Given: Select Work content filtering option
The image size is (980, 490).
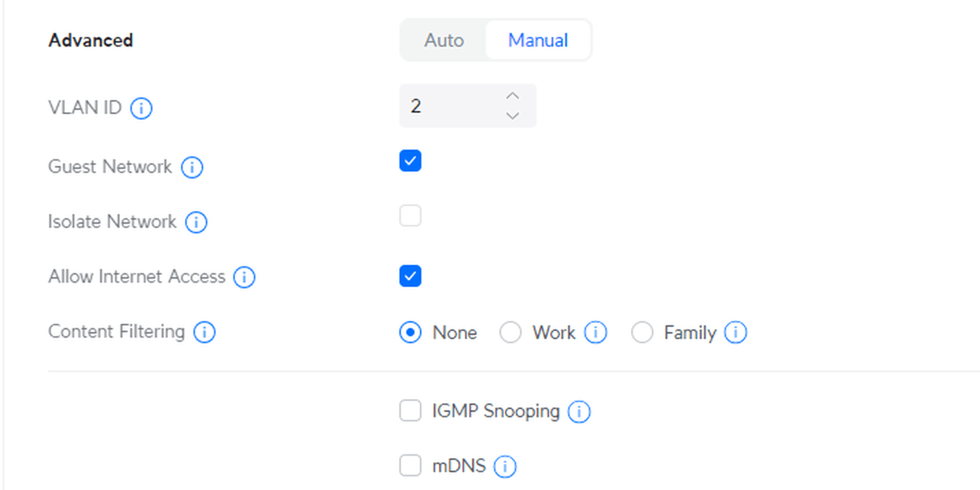Looking at the screenshot, I should coord(511,333).
